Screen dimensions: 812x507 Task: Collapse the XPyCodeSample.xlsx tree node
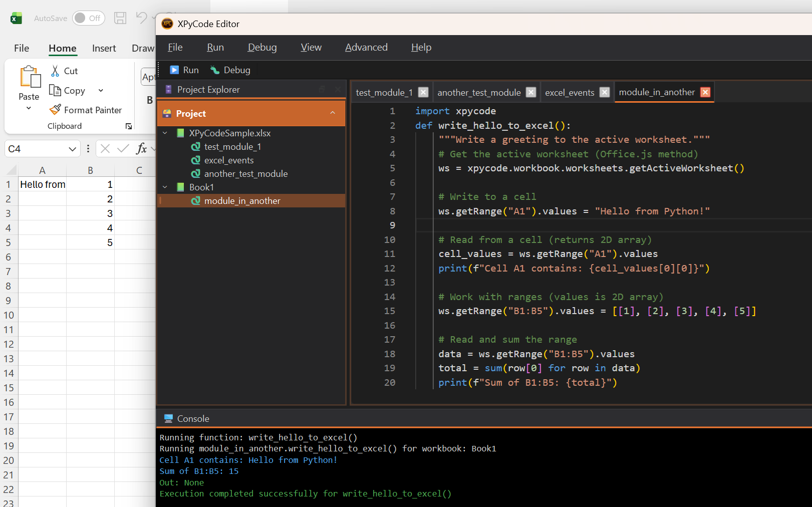(165, 133)
